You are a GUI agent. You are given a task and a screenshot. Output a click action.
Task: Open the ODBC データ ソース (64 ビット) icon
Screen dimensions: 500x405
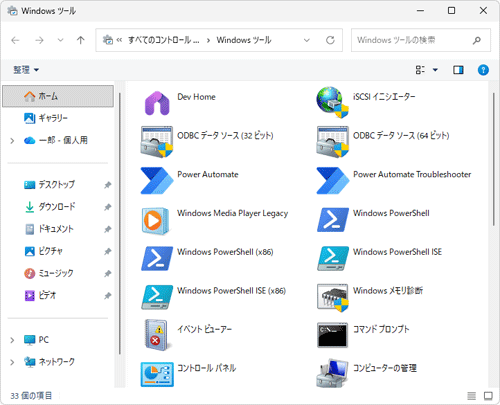(x=333, y=141)
